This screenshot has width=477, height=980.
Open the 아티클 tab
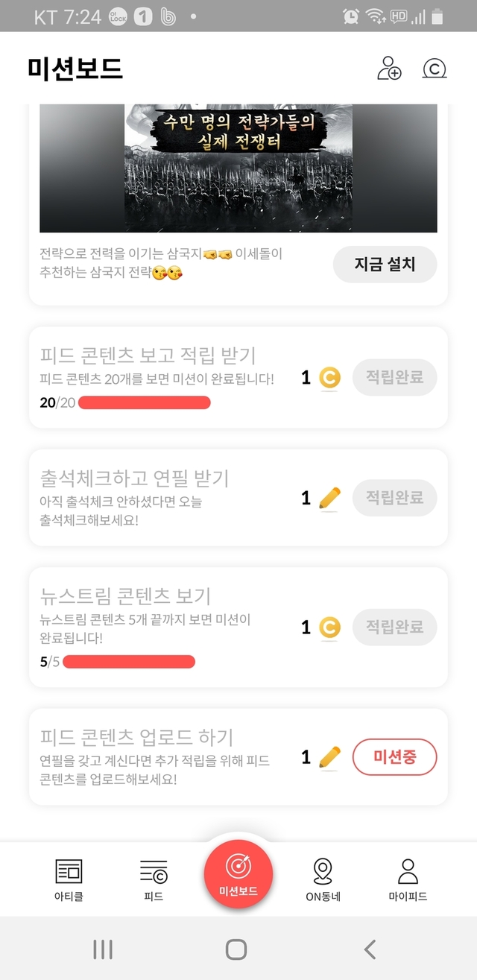pos(69,879)
